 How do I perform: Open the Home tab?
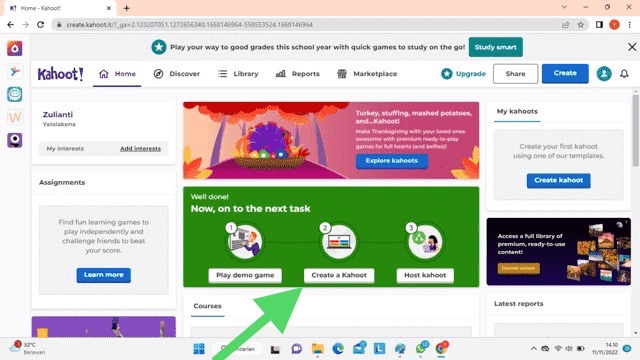coord(117,74)
